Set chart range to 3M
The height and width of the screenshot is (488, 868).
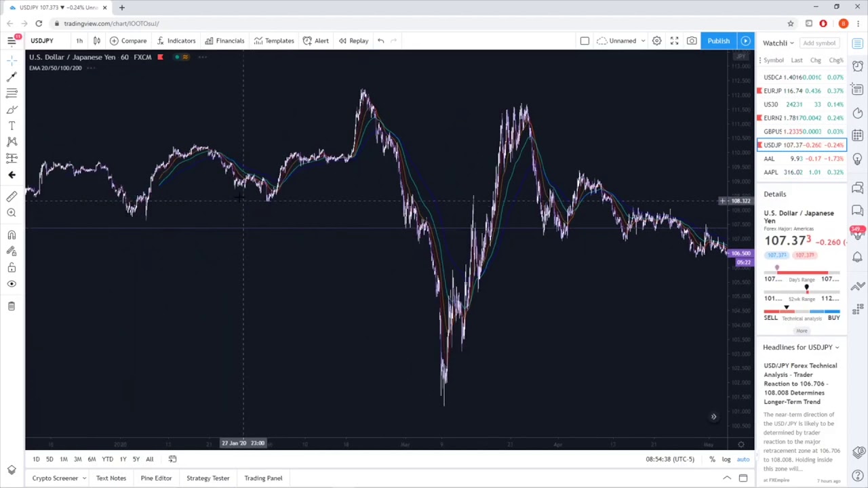(77, 459)
